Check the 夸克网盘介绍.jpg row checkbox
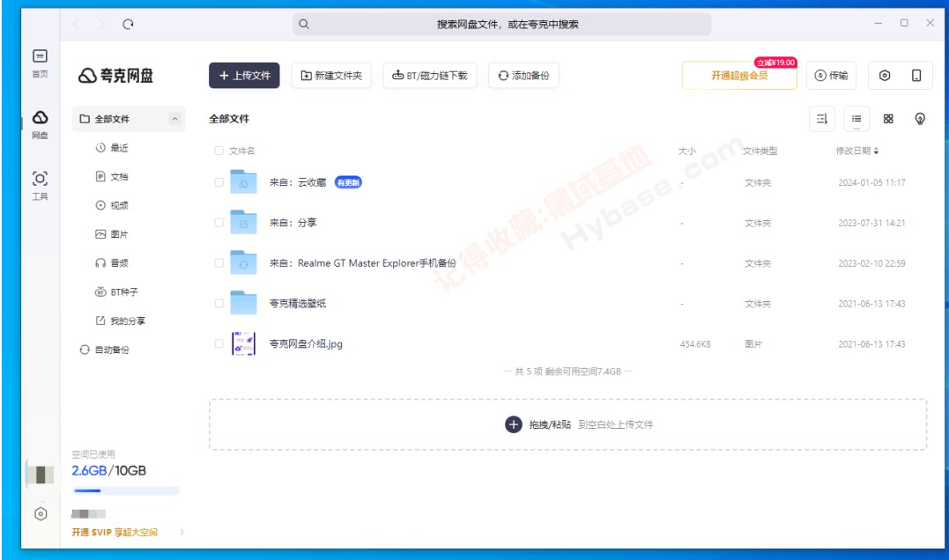Viewport: 949px width, 560px height. [x=219, y=343]
